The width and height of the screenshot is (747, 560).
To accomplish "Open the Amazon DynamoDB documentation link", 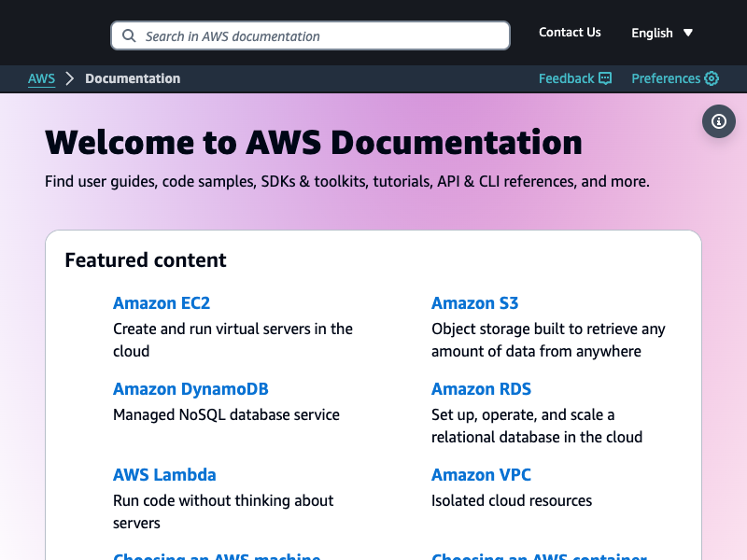I will (x=190, y=389).
